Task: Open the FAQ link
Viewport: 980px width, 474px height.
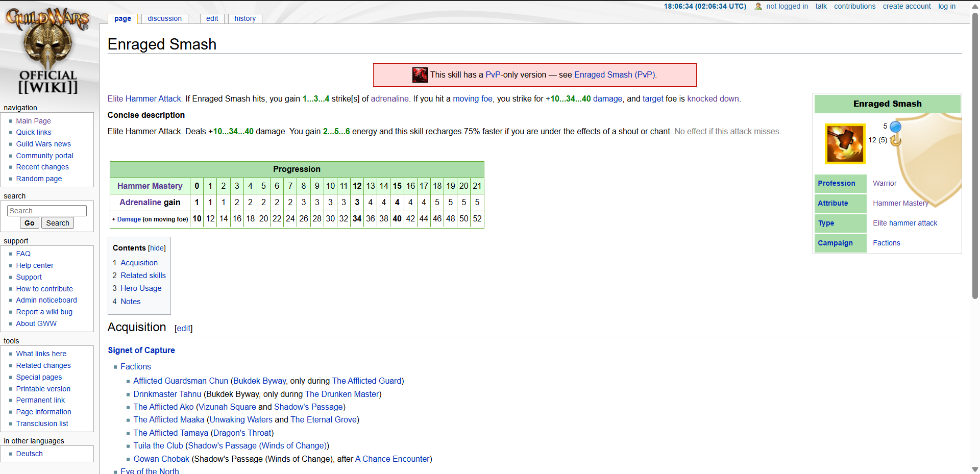Action: 23,254
